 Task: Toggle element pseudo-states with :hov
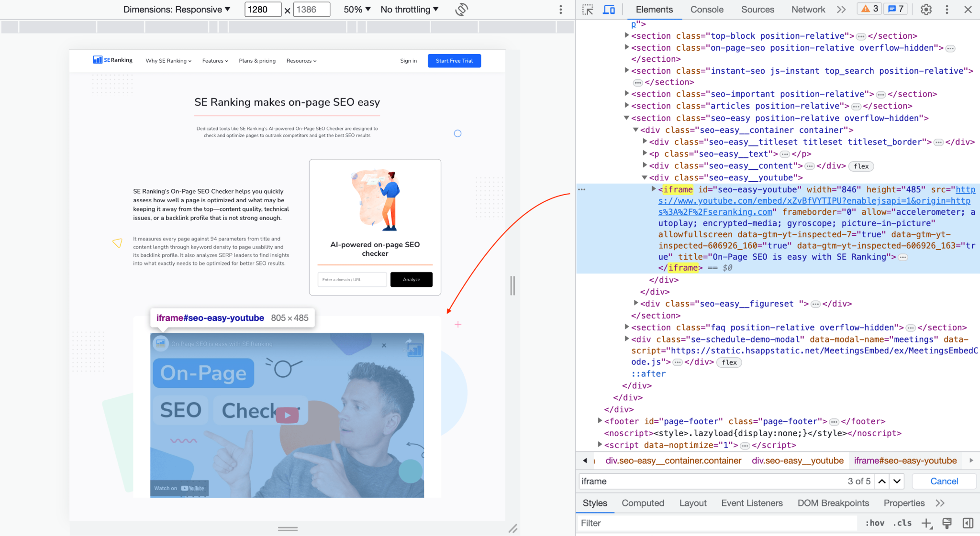coord(875,523)
